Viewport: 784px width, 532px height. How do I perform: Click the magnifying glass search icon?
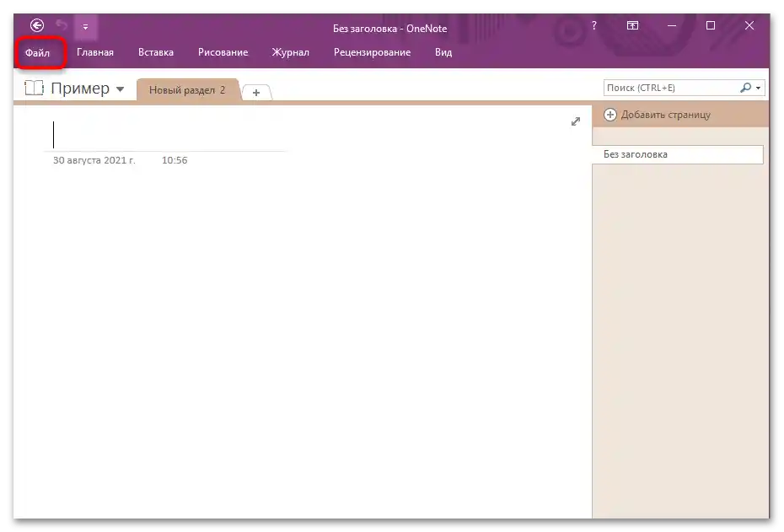point(745,88)
